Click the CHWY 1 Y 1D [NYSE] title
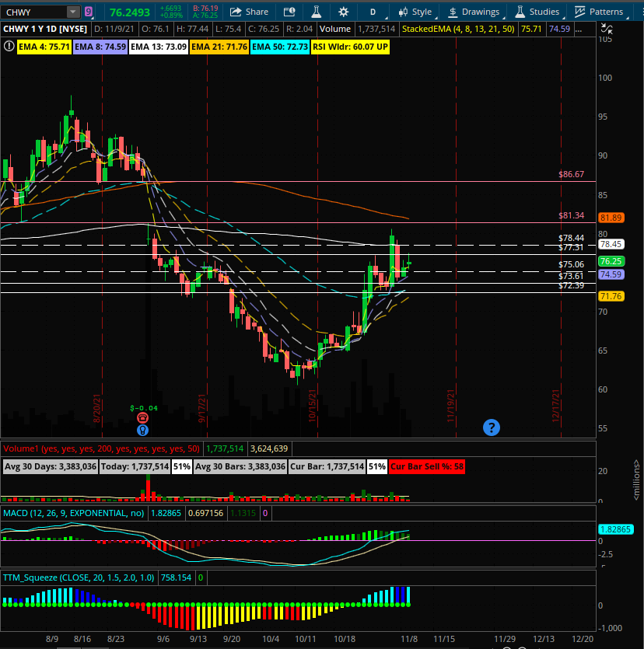 click(x=45, y=29)
